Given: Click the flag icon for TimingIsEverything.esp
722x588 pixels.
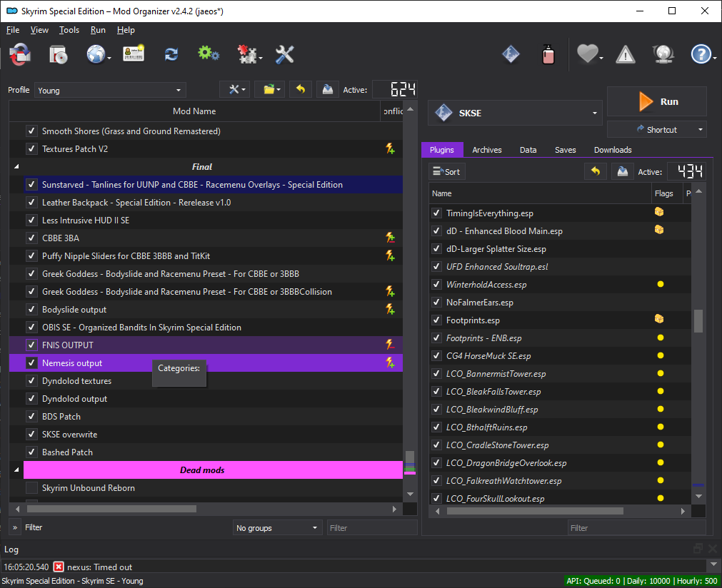Looking at the screenshot, I should 659,212.
